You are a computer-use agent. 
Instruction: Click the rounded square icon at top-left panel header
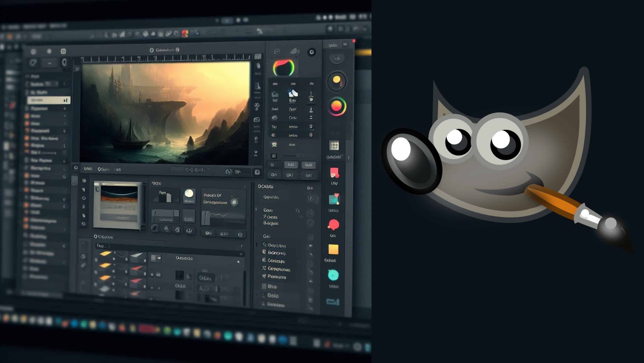63,51
